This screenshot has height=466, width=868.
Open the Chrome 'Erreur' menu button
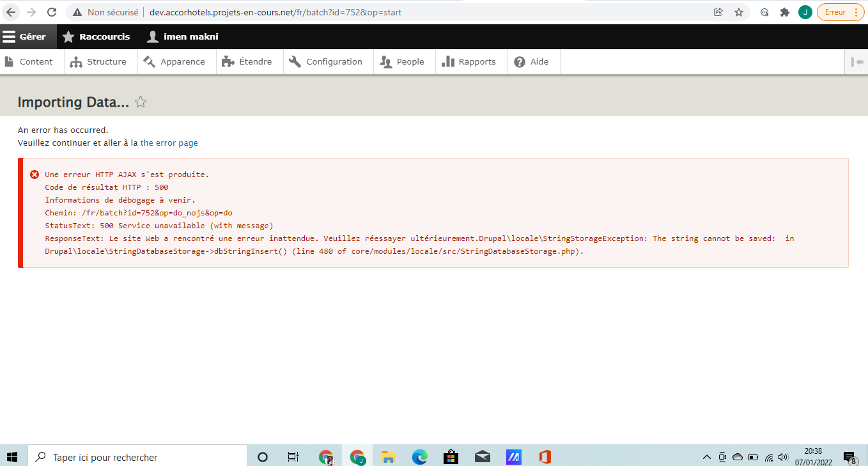[x=841, y=12]
